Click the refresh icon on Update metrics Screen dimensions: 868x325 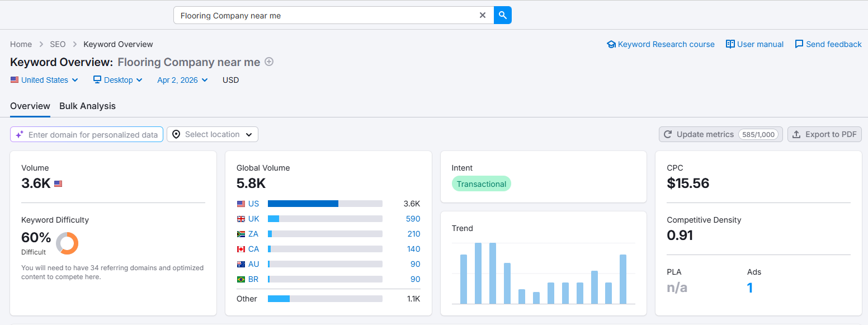point(668,134)
